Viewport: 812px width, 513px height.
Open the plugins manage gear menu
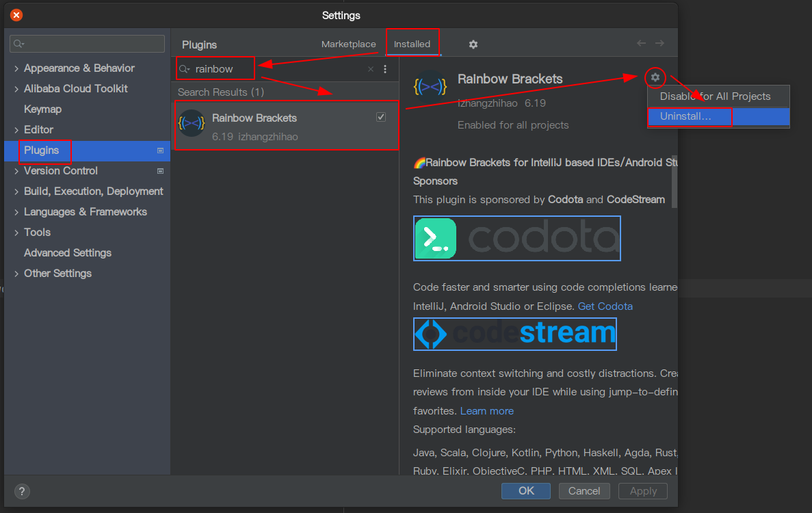473,44
